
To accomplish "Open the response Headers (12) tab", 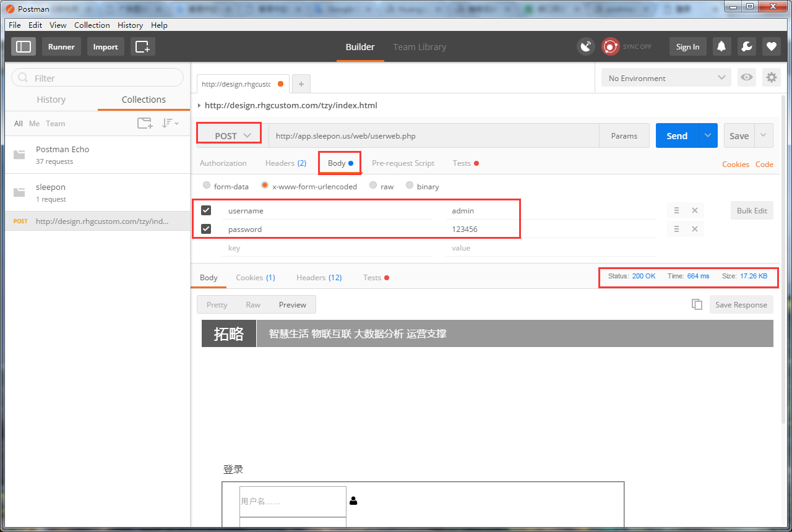I will click(319, 277).
